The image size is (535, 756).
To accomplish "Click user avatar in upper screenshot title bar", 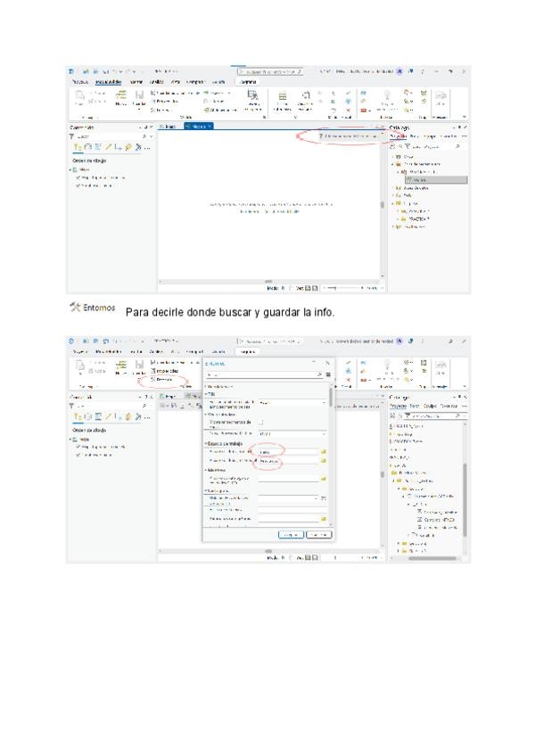I will click(x=400, y=71).
